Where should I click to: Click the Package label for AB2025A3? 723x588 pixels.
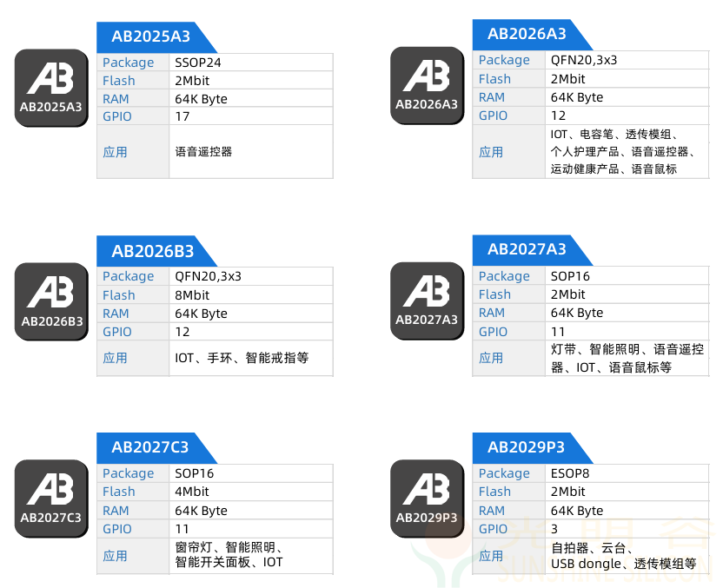point(128,63)
